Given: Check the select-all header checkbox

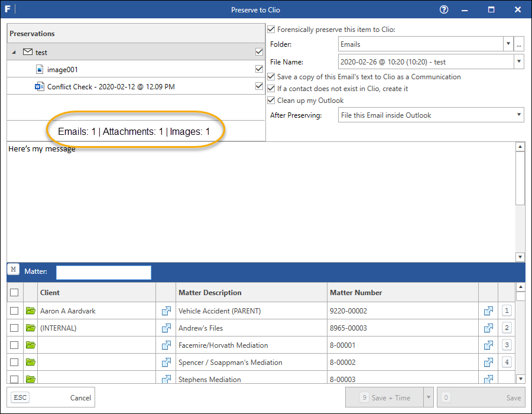Looking at the screenshot, I should pyautogui.click(x=14, y=292).
